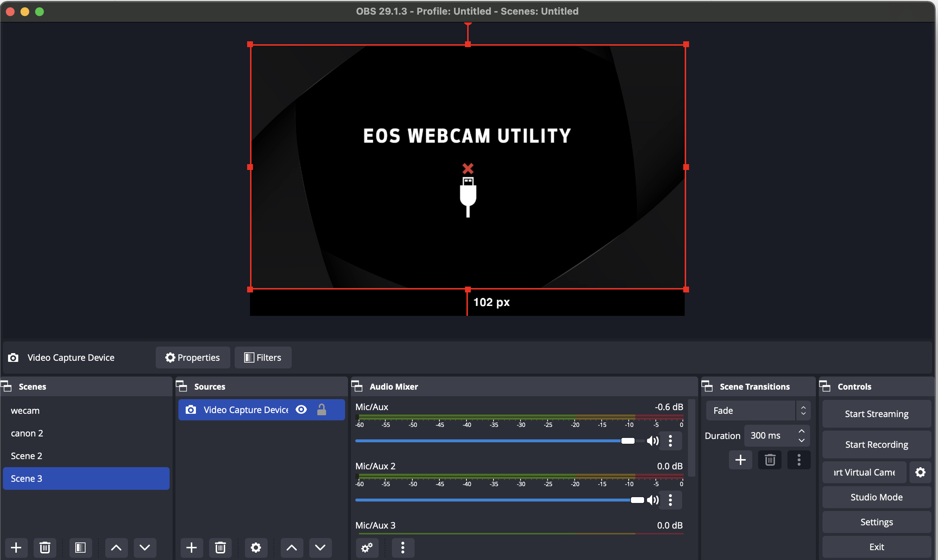Click the Start Recording button
Screen dimensions: 938x560
876,444
